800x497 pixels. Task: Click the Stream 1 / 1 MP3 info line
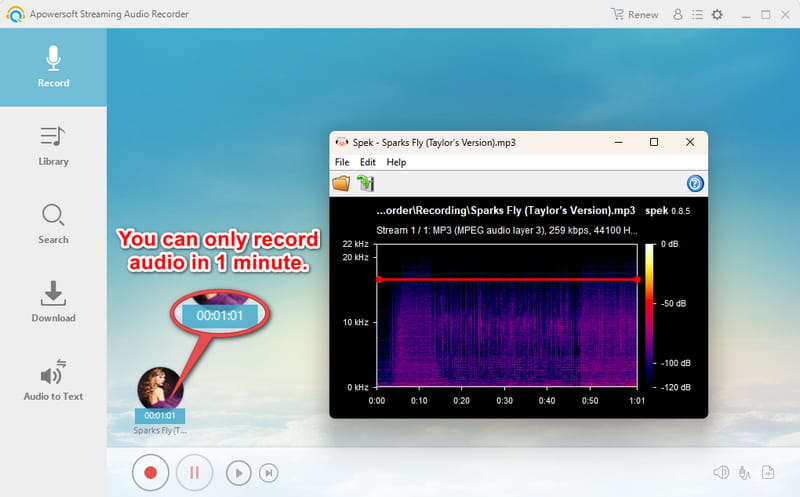pyautogui.click(x=507, y=230)
